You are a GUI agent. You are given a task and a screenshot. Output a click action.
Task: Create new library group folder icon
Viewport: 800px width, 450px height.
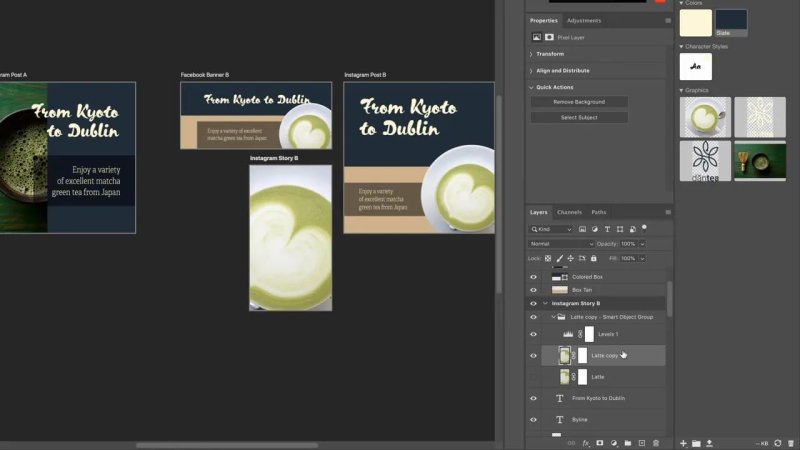(696, 443)
